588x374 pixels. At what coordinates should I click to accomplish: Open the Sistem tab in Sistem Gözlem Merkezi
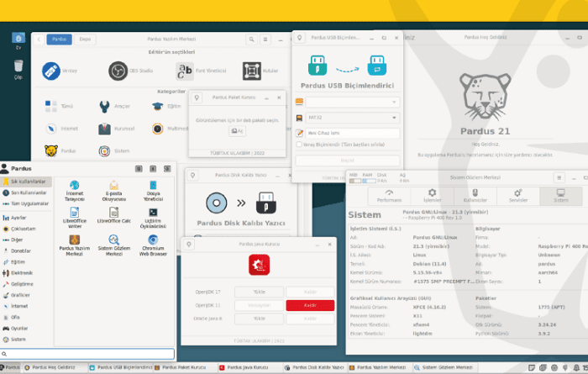coord(561,196)
